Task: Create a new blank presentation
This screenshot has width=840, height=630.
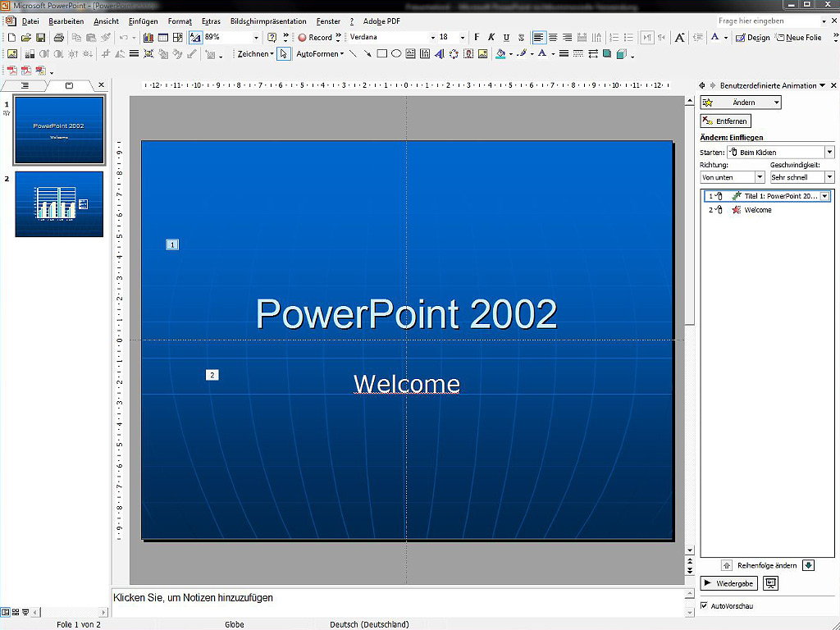Action: coord(11,38)
